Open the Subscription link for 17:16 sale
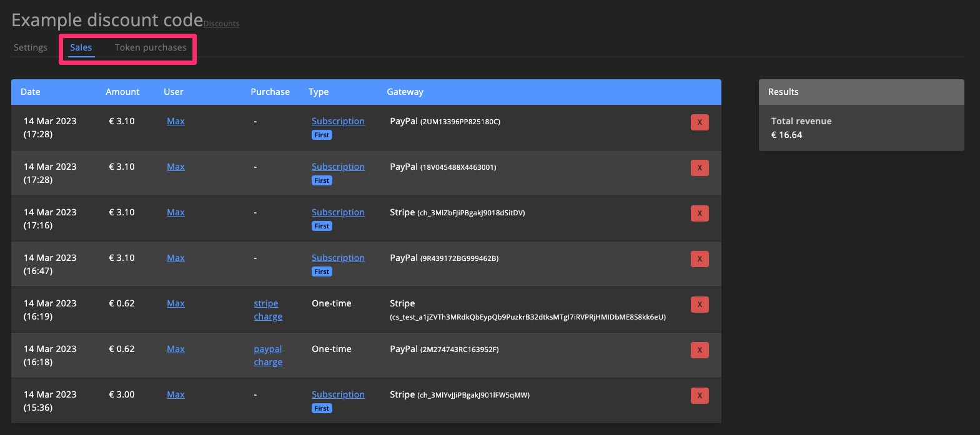Image resolution: width=980 pixels, height=435 pixels. click(x=338, y=212)
